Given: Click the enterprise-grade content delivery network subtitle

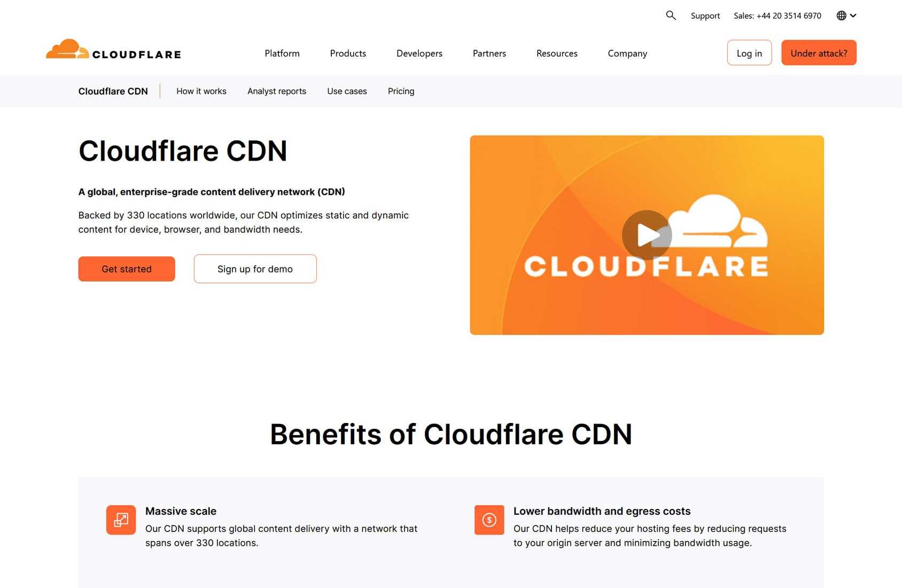Looking at the screenshot, I should (212, 192).
